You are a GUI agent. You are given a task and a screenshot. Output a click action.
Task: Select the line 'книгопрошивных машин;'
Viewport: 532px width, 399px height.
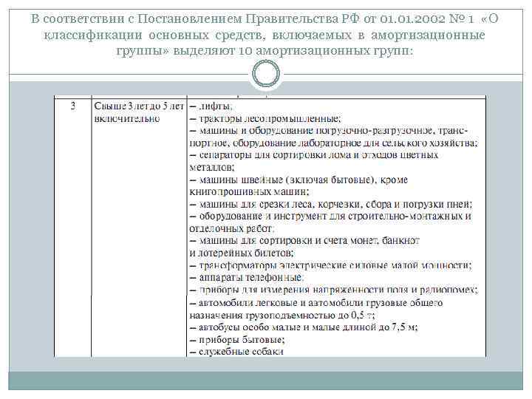click(250, 192)
